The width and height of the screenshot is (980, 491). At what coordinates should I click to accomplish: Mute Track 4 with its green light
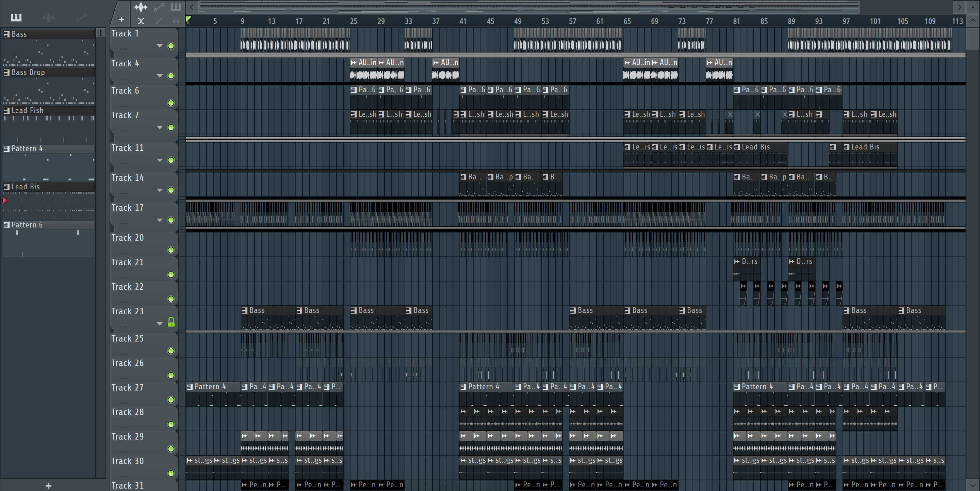(171, 76)
